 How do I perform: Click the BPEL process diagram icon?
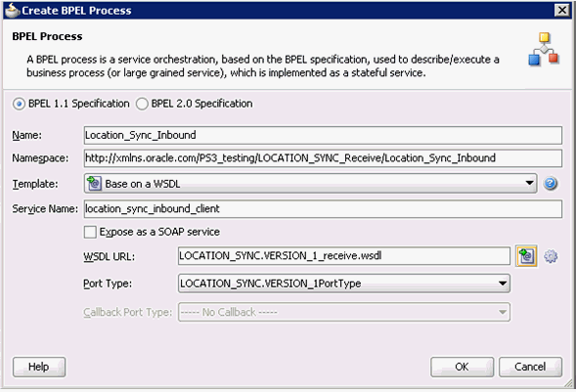(544, 49)
